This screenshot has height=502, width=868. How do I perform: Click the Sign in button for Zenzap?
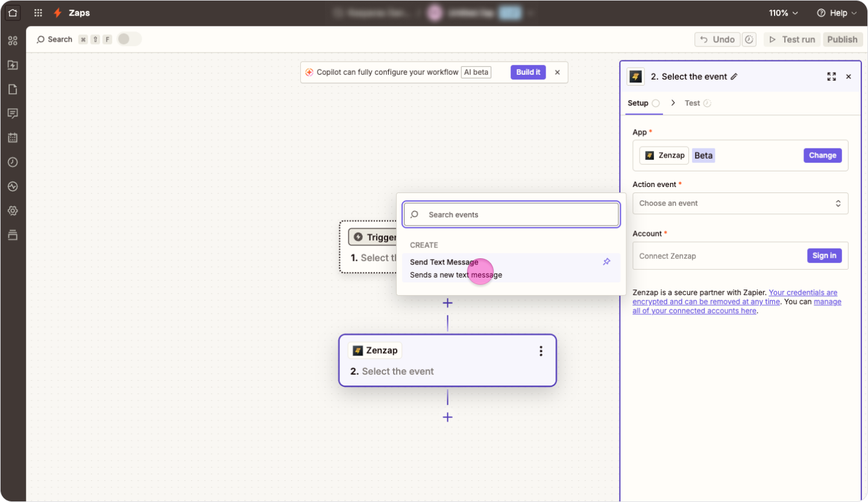823,256
